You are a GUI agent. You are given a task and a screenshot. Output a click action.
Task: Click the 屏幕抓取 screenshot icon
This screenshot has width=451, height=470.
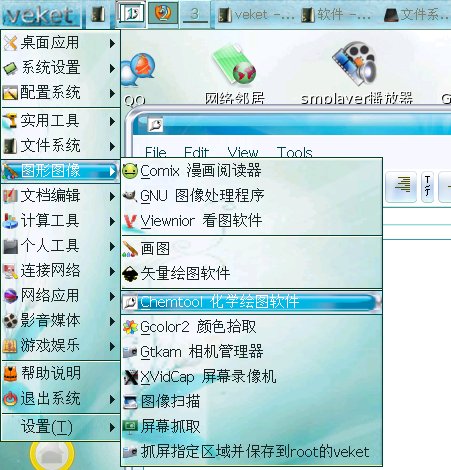point(130,427)
